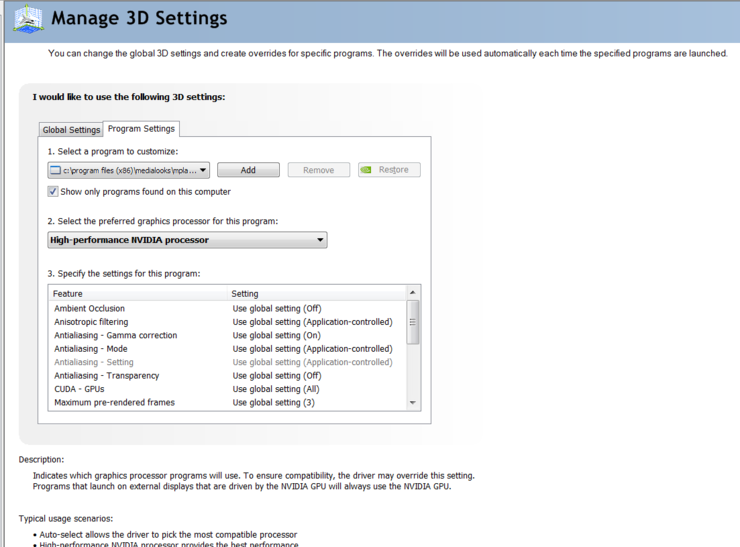Click the Anisotropic filtering setting value
The height and width of the screenshot is (547, 740).
coord(312,322)
